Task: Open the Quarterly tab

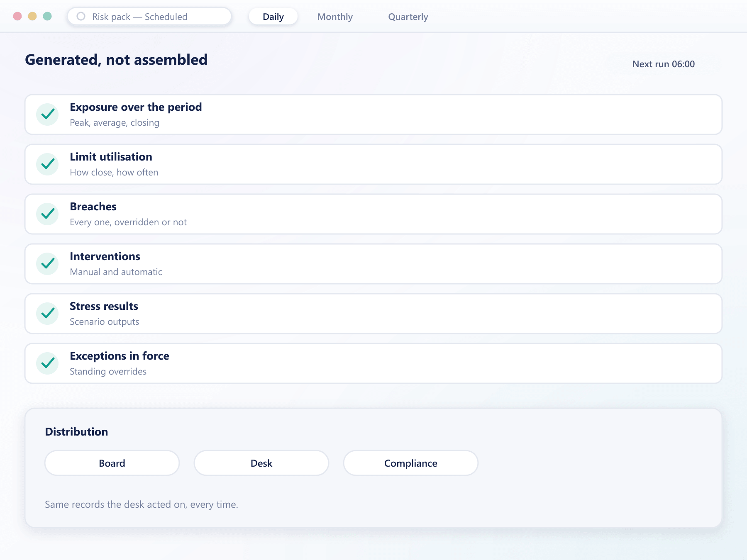Action: click(408, 17)
